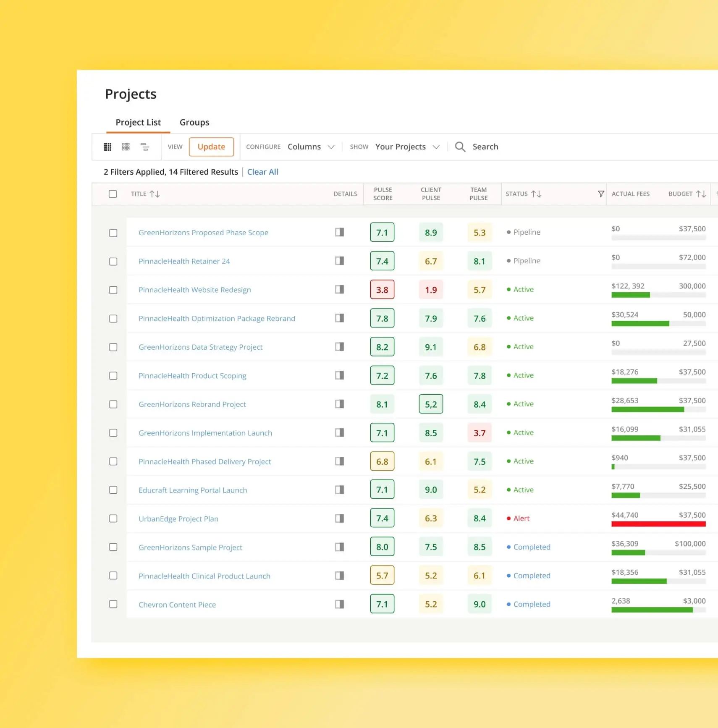Open the Columns configure dropdown
The height and width of the screenshot is (728, 718).
click(x=311, y=147)
